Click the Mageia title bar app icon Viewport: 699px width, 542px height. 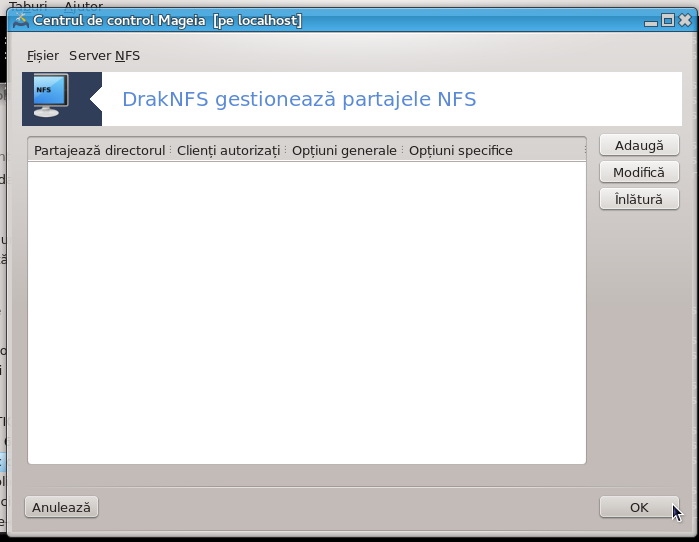21,21
